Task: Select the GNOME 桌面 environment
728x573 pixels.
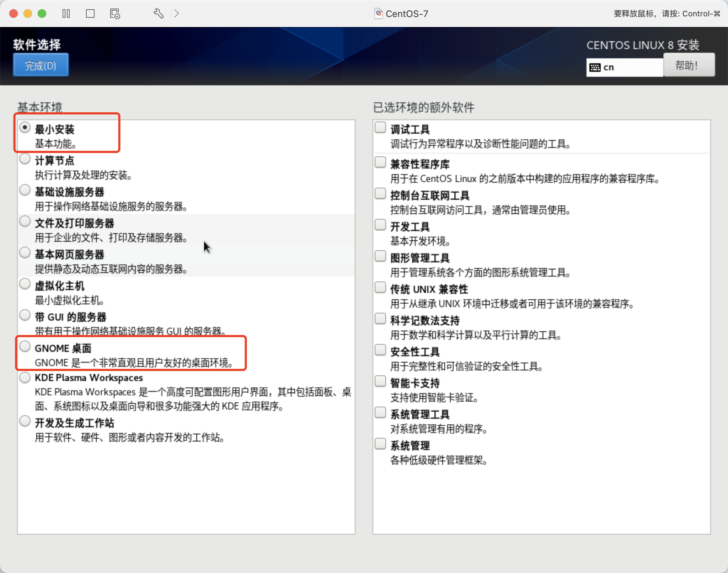Action: point(25,347)
